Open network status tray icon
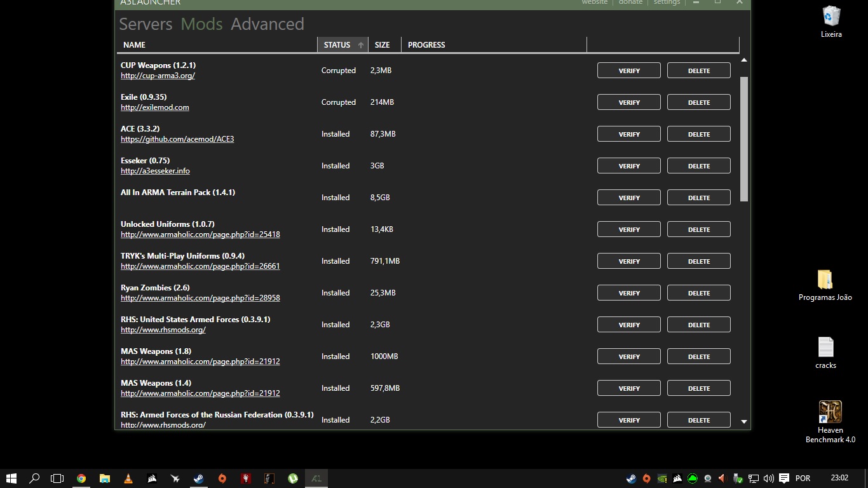 click(x=754, y=478)
